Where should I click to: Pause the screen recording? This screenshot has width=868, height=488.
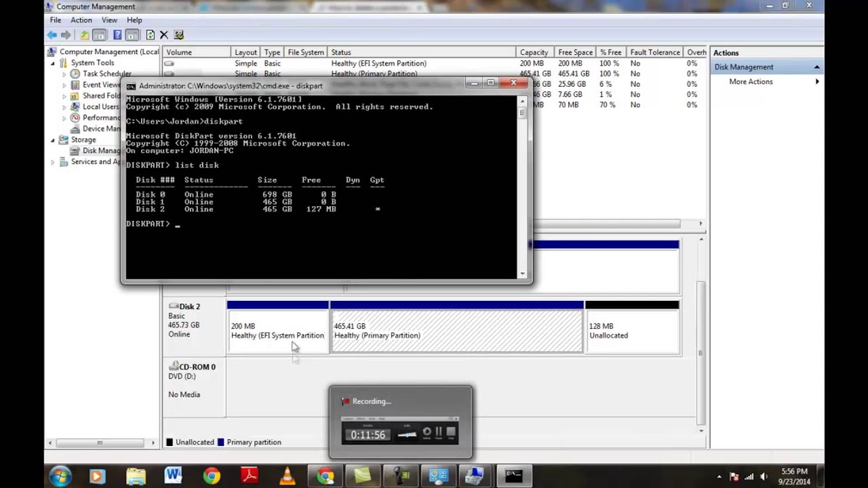coord(439,432)
